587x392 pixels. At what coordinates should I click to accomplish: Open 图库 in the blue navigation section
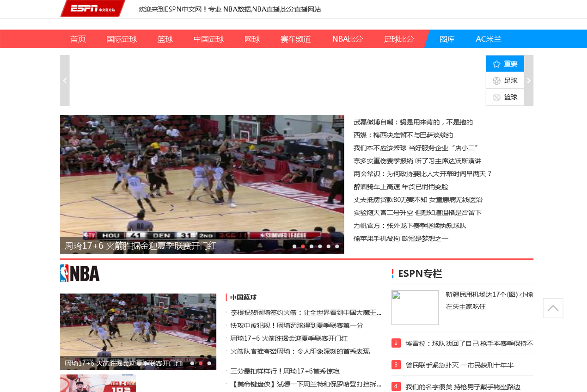[x=447, y=39]
